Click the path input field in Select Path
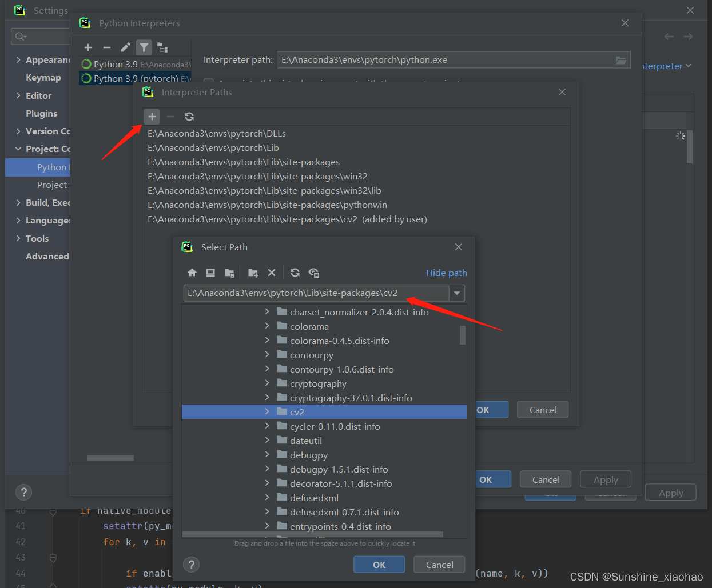 click(316, 293)
